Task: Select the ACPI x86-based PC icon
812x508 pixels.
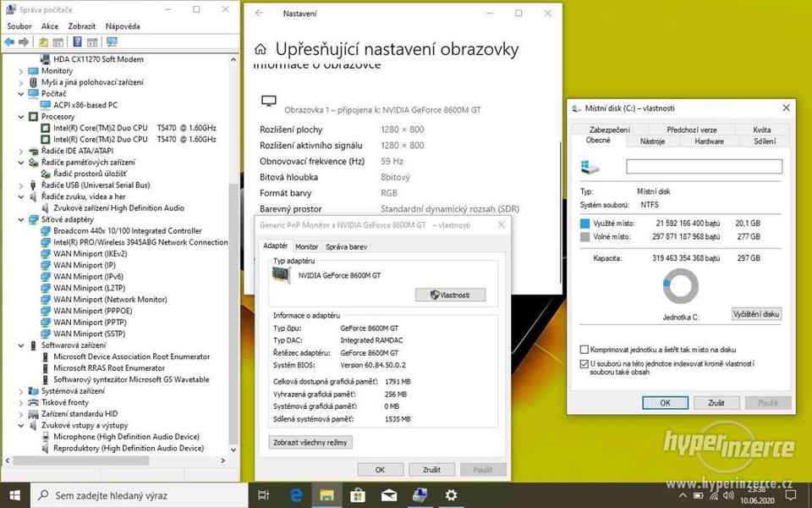Action: pyautogui.click(x=46, y=105)
